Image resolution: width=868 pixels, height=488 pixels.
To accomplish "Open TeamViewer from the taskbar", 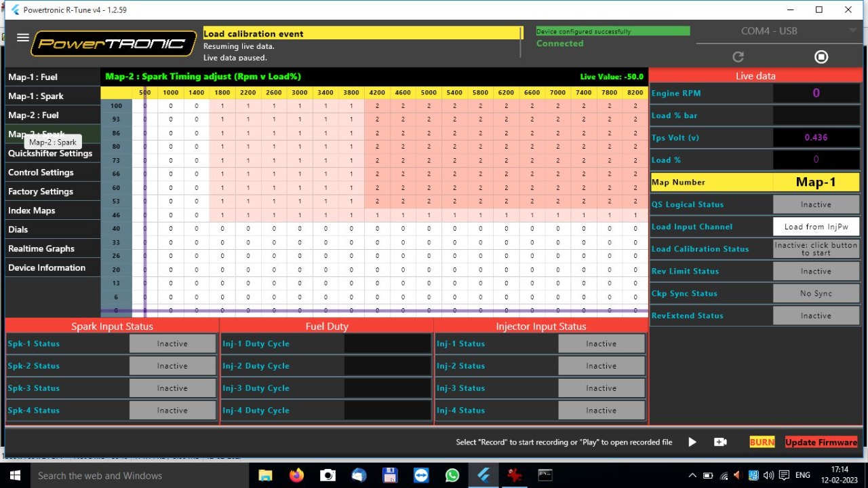I will click(421, 475).
